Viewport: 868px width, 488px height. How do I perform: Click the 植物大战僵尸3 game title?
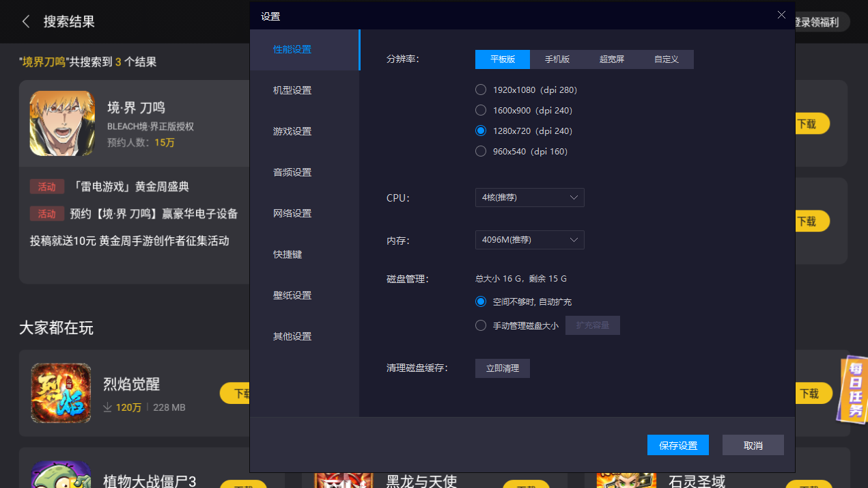pyautogui.click(x=150, y=481)
